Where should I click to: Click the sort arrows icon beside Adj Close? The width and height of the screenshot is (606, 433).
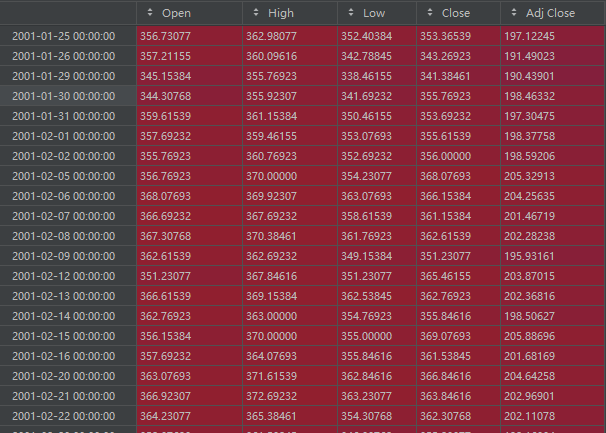pyautogui.click(x=514, y=13)
